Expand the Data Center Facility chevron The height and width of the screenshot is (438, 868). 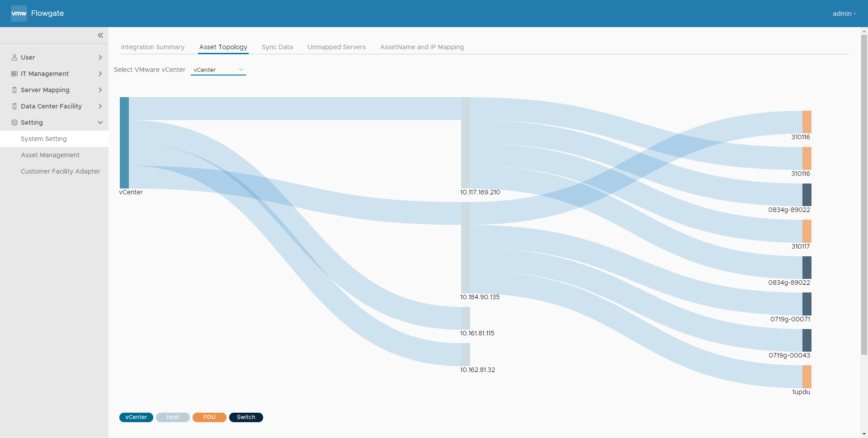tap(100, 106)
